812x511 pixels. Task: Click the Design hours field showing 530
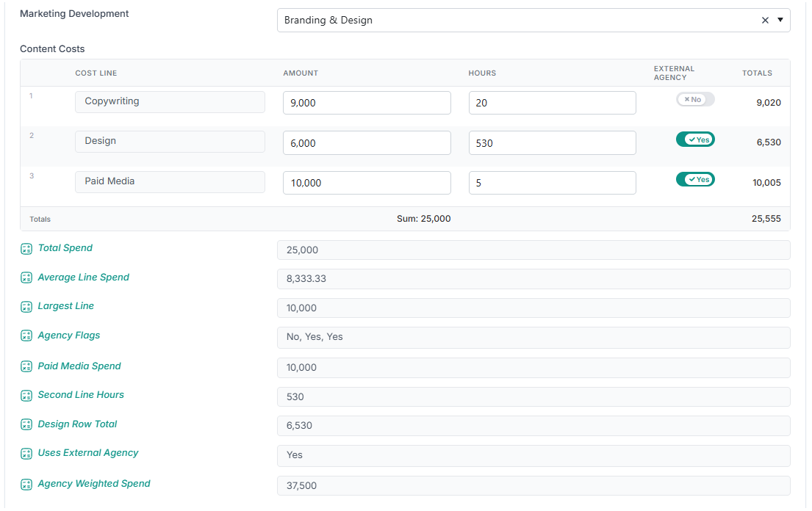coord(552,142)
